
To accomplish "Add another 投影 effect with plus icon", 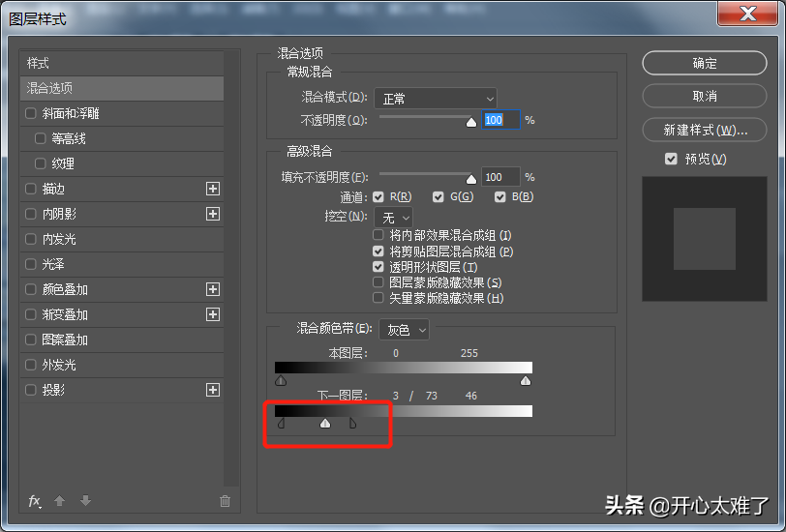I will pyautogui.click(x=213, y=390).
